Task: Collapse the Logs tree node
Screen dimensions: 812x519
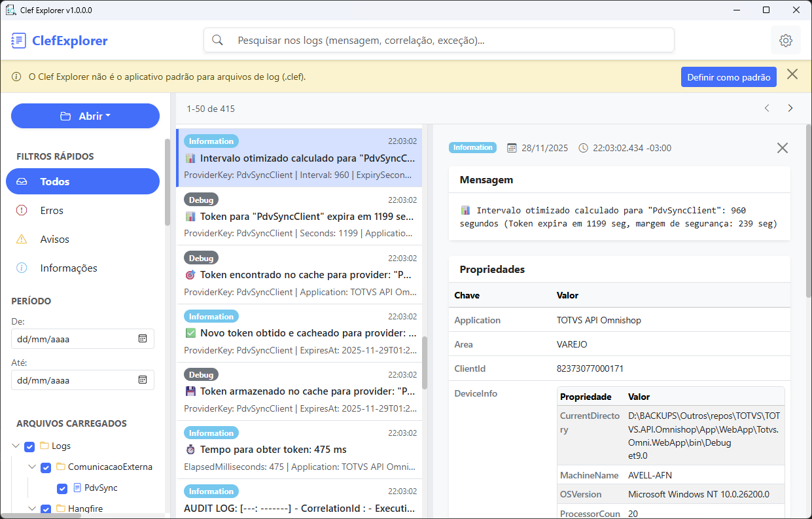Action: click(16, 446)
